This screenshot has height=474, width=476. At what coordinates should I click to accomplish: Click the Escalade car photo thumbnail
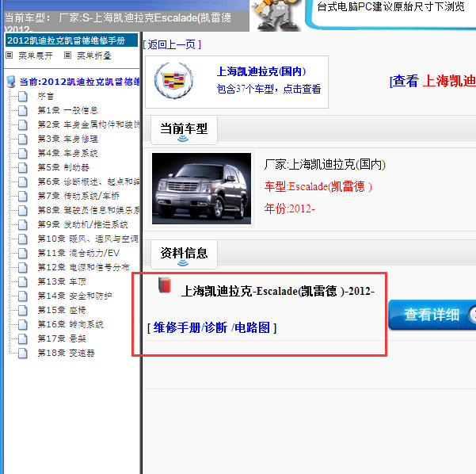(x=202, y=189)
